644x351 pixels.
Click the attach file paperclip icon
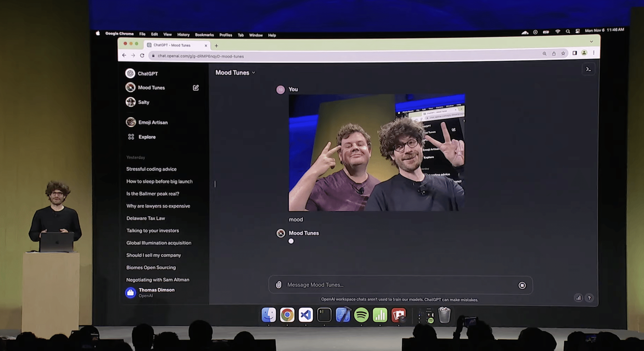coord(279,285)
